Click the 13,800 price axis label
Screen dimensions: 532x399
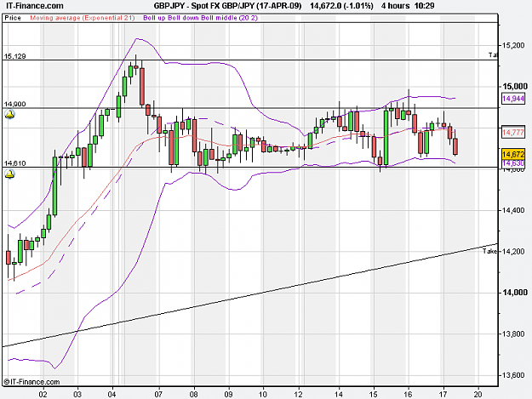513,334
